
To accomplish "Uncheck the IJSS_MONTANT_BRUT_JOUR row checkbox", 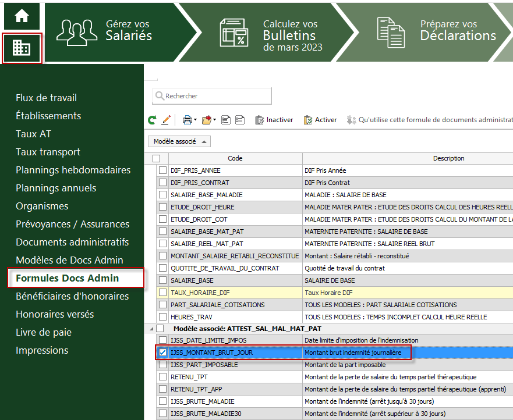I will tap(162, 353).
